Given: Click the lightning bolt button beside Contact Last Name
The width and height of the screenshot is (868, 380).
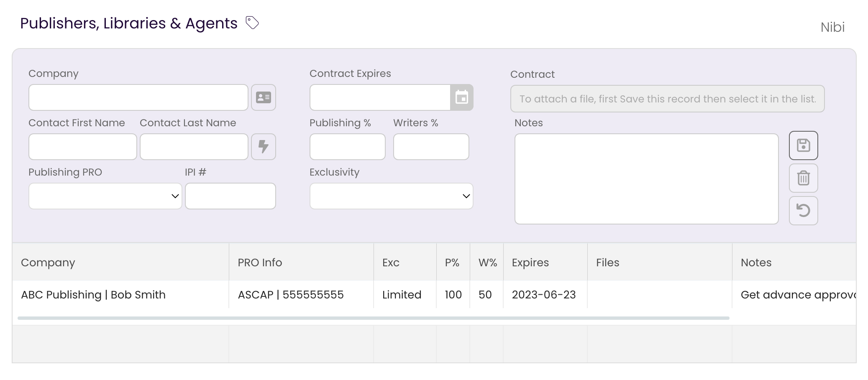Looking at the screenshot, I should click(264, 147).
